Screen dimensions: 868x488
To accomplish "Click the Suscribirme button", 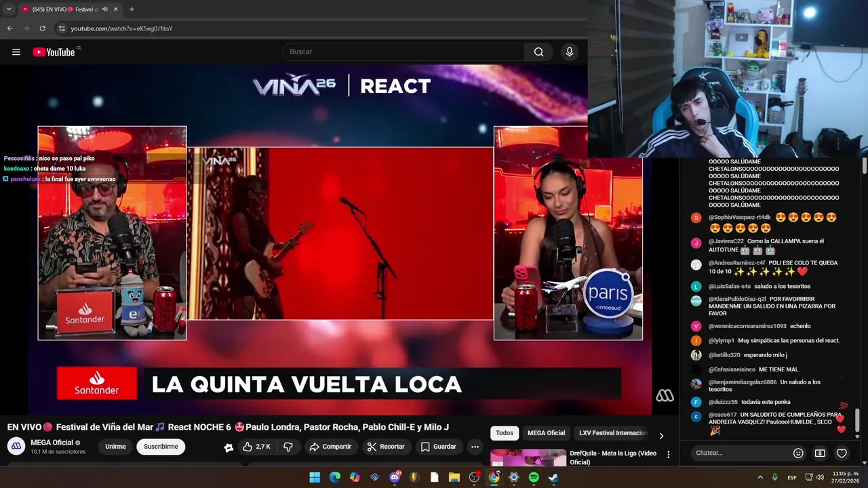I will [161, 447].
